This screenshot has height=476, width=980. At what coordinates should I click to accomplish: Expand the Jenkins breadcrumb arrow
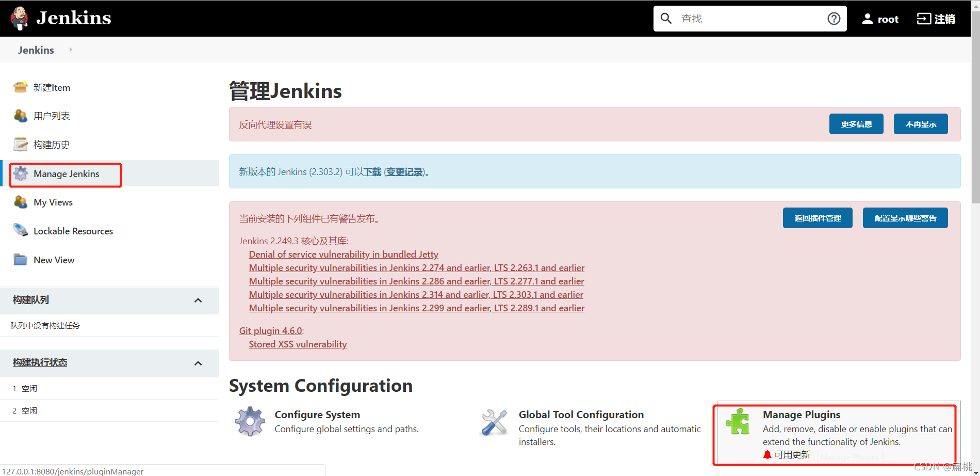tap(71, 50)
